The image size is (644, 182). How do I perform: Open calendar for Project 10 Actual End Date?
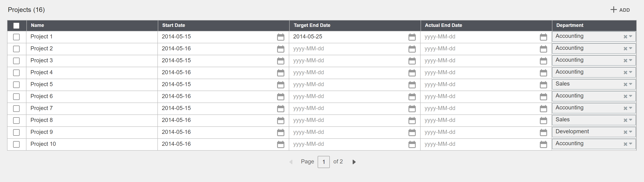(543, 144)
